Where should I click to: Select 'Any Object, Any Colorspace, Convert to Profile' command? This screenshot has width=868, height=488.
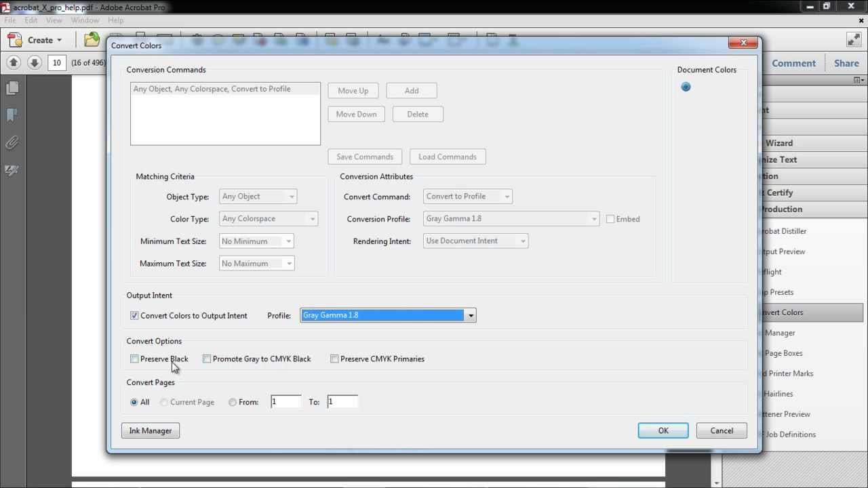pos(225,89)
